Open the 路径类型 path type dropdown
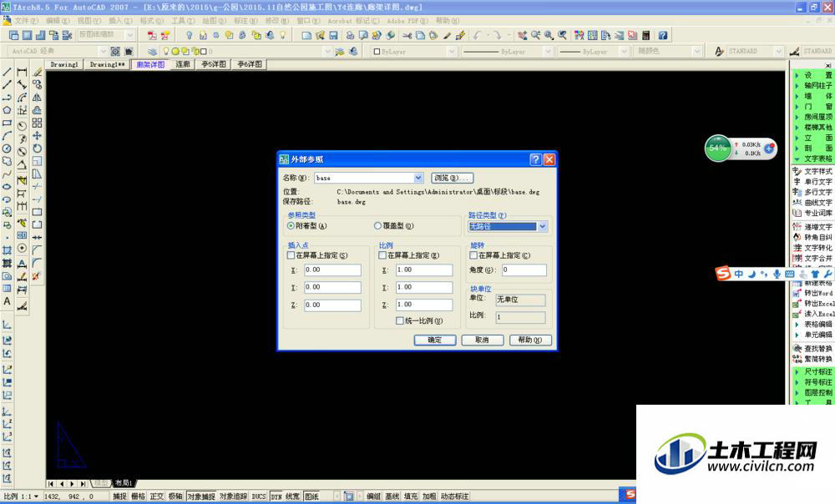The height and width of the screenshot is (504, 835). click(542, 226)
